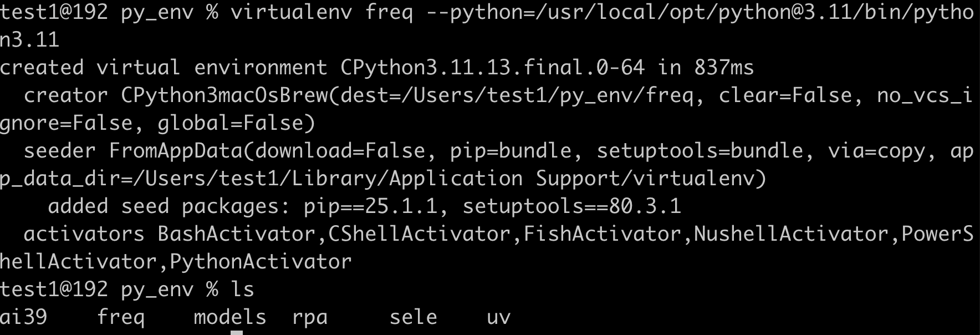Click the terminal cursor block at bottom
This screenshot has height=335, width=980.
pyautogui.click(x=237, y=333)
